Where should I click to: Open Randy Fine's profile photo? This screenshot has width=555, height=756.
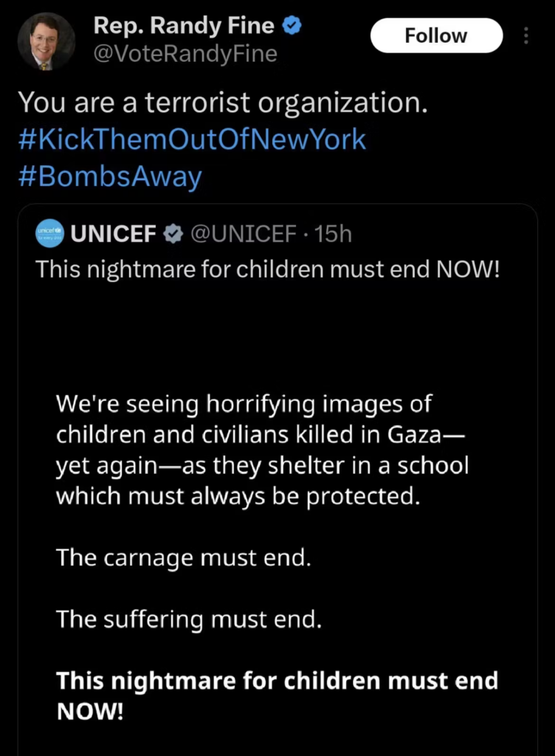(46, 41)
